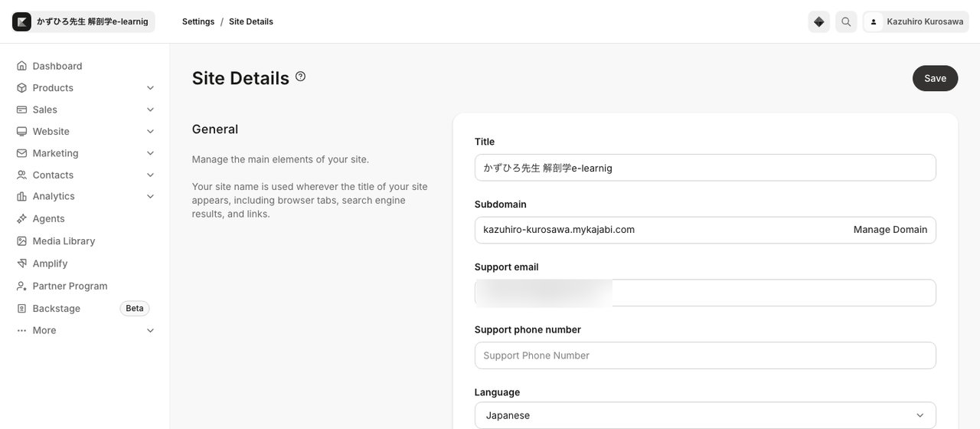The width and height of the screenshot is (980, 429).
Task: Click the site name switcher button
Action: (x=83, y=21)
